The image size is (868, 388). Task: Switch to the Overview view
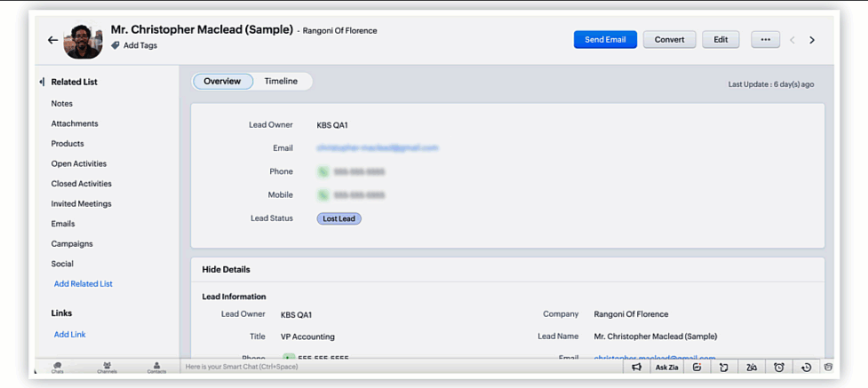pos(222,82)
